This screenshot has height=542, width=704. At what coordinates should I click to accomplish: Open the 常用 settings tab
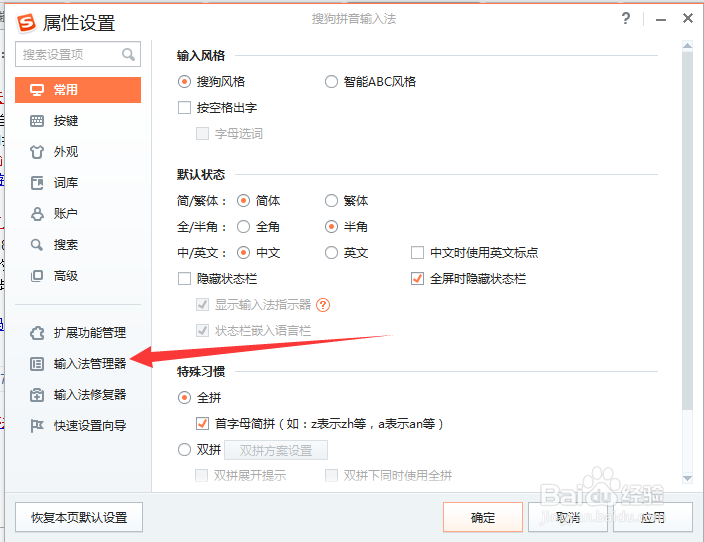78,90
